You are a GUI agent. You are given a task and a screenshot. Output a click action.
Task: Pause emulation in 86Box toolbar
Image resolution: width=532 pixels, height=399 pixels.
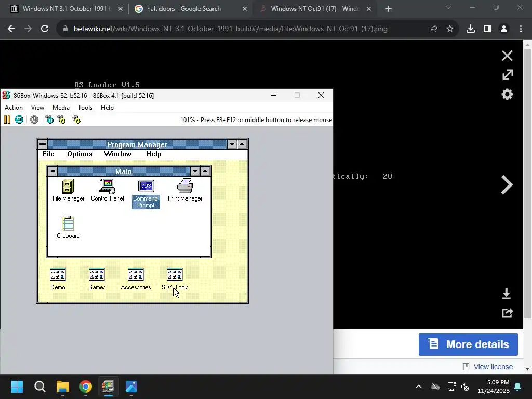tap(7, 119)
